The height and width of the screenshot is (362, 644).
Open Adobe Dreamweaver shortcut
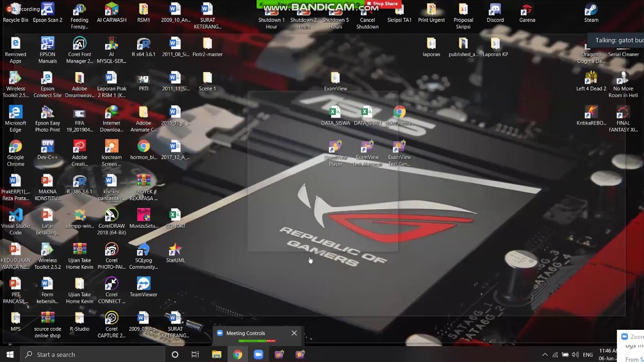point(79,85)
